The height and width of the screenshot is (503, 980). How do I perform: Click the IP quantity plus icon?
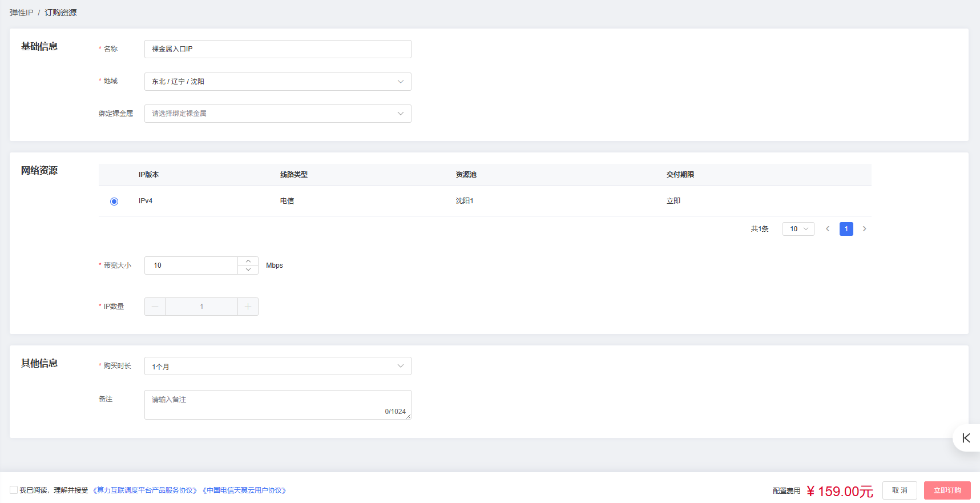pos(248,307)
